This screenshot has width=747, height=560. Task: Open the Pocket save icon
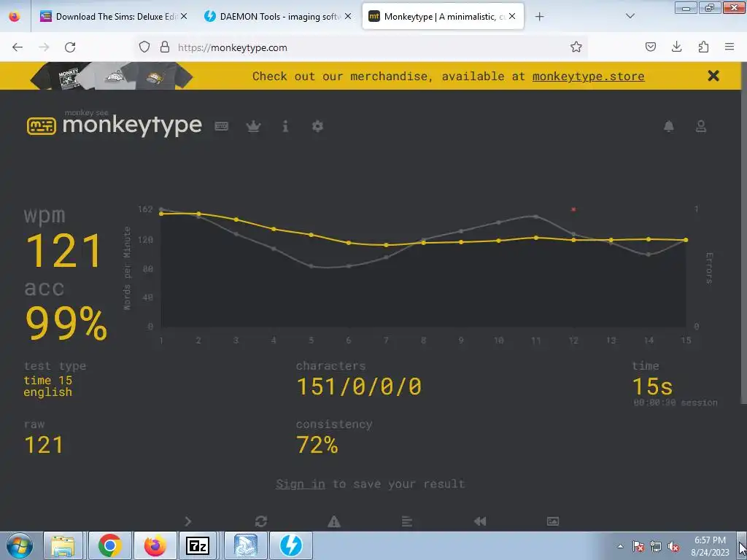[x=650, y=47]
